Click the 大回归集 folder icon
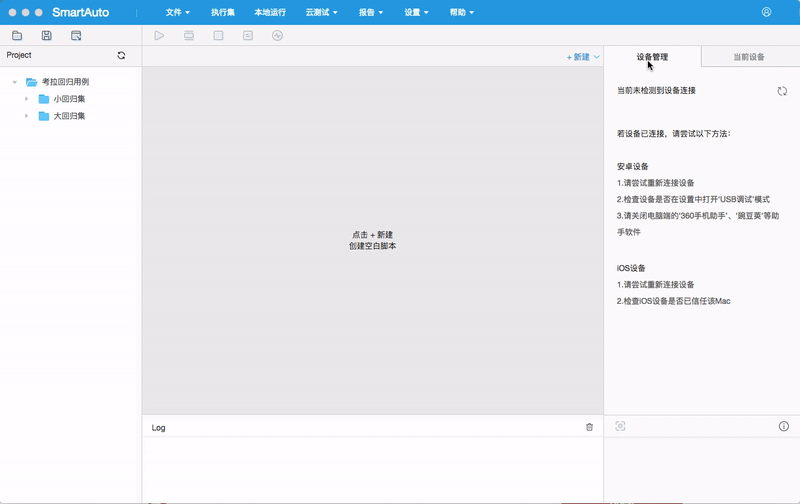 [44, 116]
